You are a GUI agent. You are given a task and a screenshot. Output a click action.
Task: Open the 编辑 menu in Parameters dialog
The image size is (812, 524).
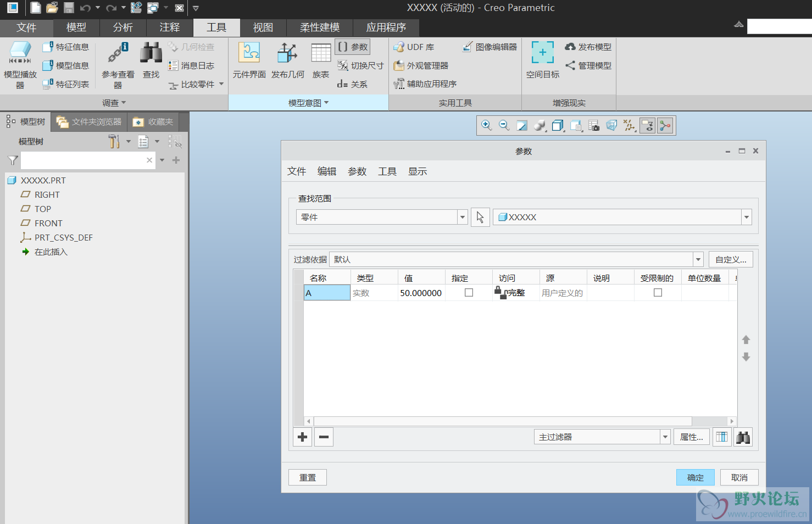click(327, 171)
